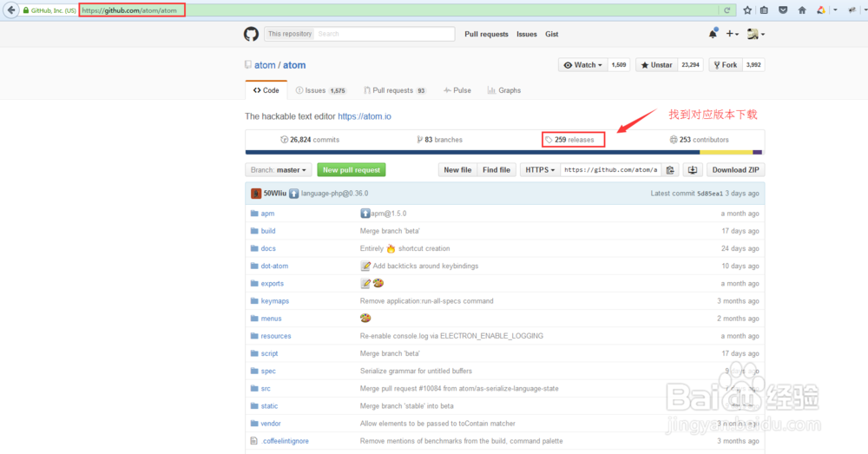Click the Download ZIP button
The image size is (868, 454).
tap(736, 170)
